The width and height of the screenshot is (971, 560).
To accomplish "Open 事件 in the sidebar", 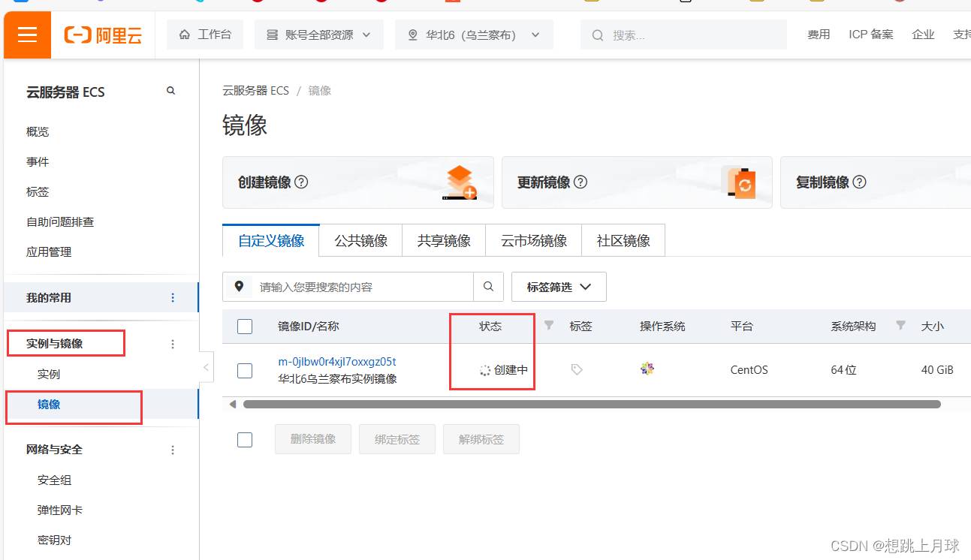I will coord(38,161).
